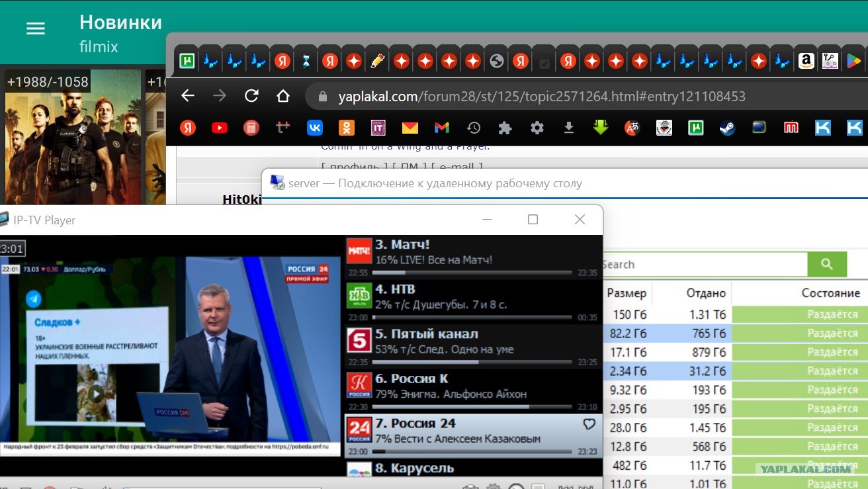Select channel 5. Пятый канал
The height and width of the screenshot is (489, 868).
pyautogui.click(x=473, y=346)
